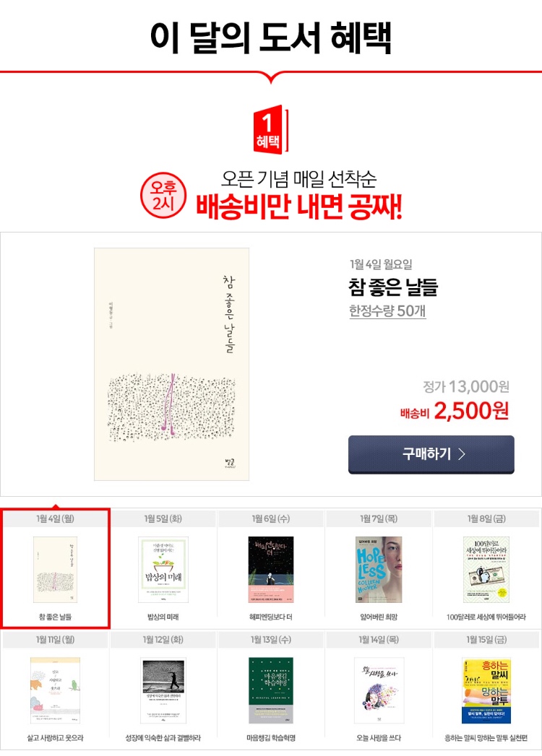Open the 살고 사랑하고 웃으라 book cover
The height and width of the screenshot is (756, 542).
(x=55, y=690)
